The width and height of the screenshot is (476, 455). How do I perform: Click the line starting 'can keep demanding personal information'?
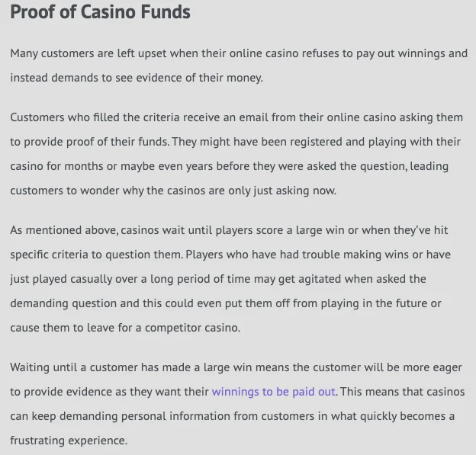(x=232, y=416)
